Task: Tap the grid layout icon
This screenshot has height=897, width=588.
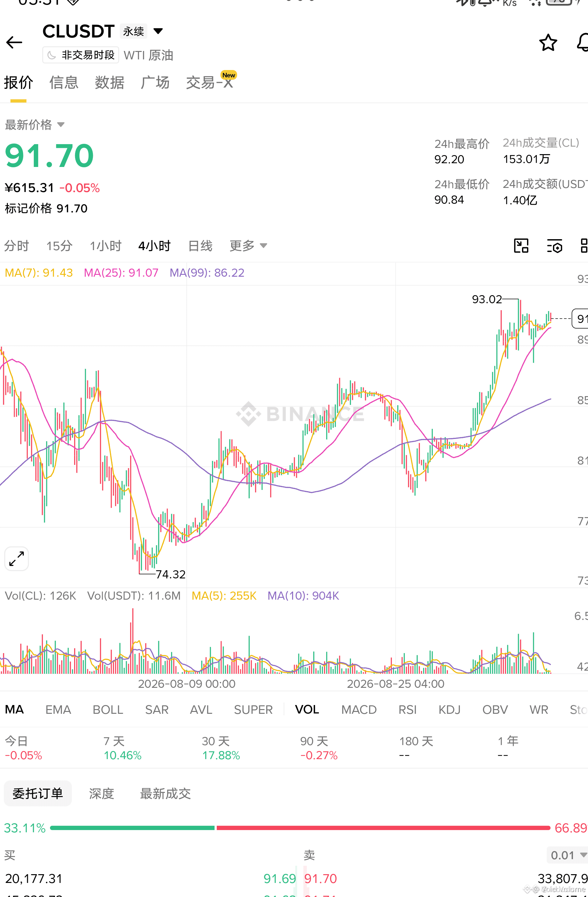Action: coord(584,246)
